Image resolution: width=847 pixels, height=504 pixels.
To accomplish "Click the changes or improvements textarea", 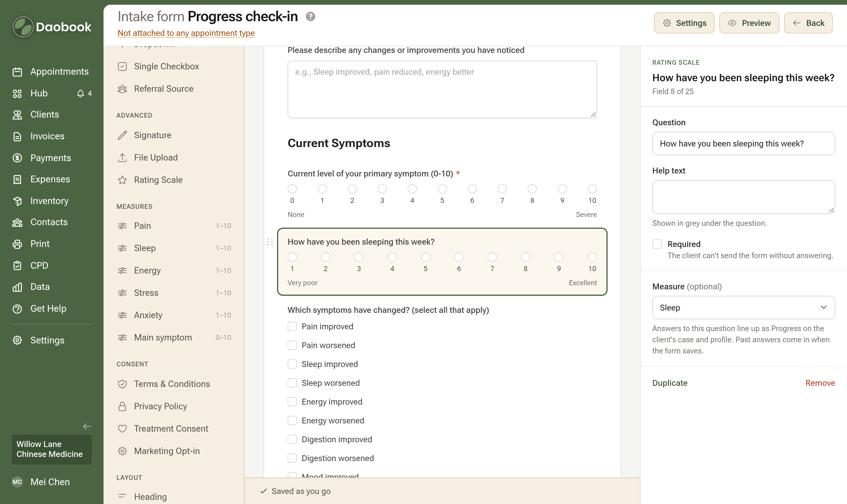I will tap(442, 89).
